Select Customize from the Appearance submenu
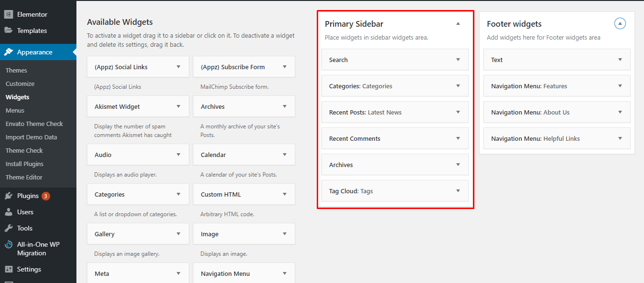The height and width of the screenshot is (283, 644). coord(20,84)
